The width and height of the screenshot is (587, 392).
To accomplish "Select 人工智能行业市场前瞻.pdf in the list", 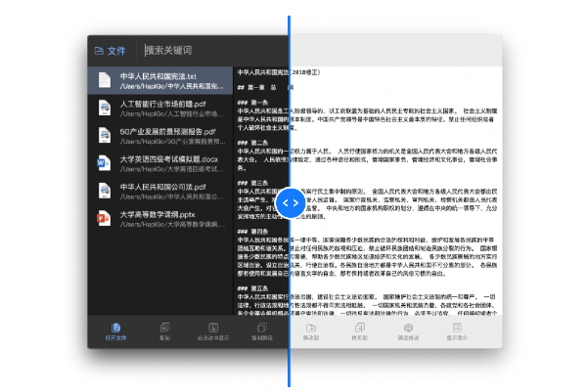I will coord(160,109).
